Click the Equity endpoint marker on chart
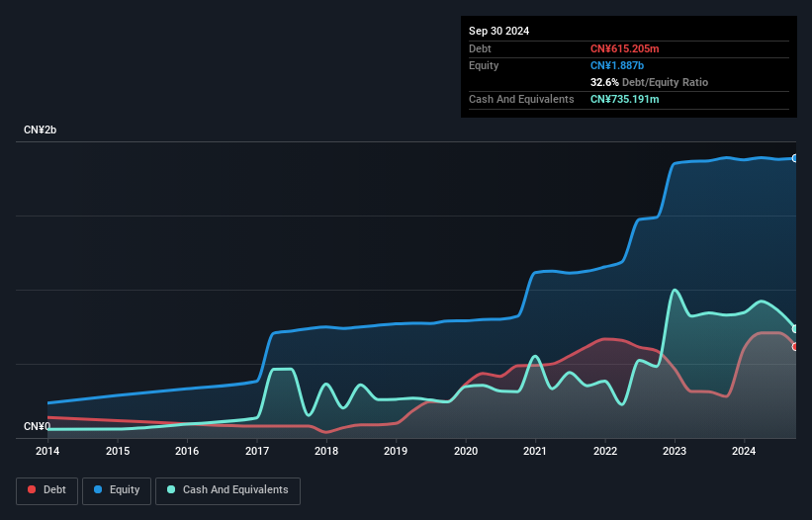 795,158
